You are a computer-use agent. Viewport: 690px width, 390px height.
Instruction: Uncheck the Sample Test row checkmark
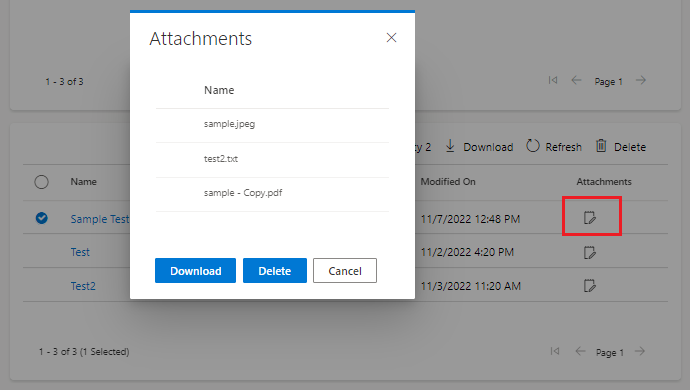pos(42,218)
